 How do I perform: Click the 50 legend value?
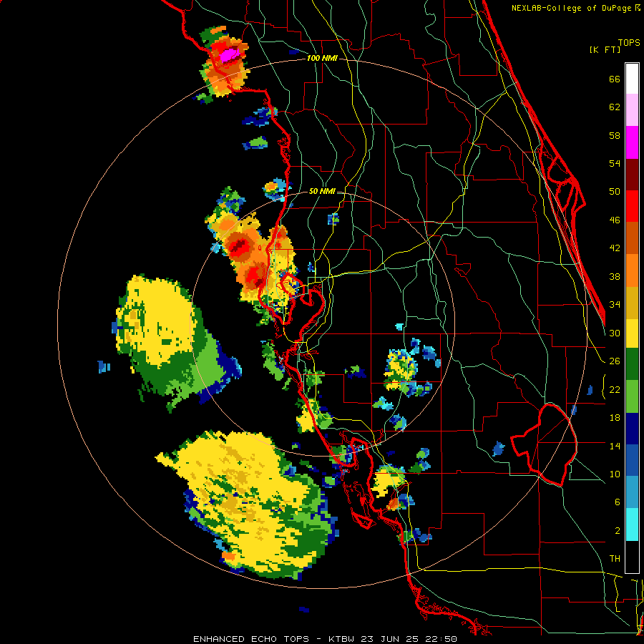coord(615,192)
